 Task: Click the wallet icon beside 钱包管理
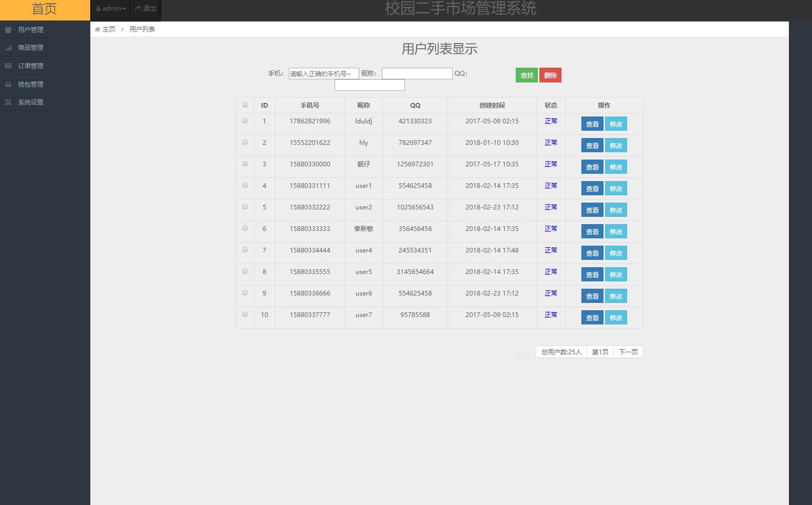coord(8,85)
